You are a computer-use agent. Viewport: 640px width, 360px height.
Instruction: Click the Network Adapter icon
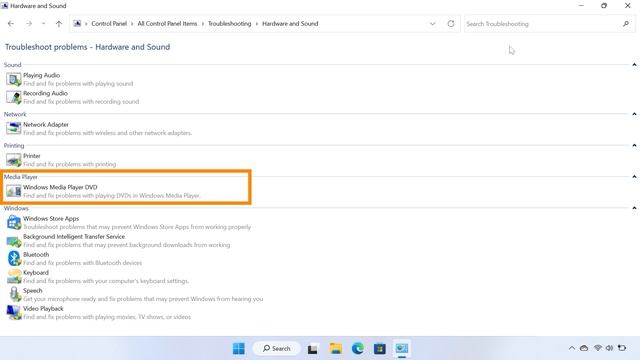pos(13,128)
